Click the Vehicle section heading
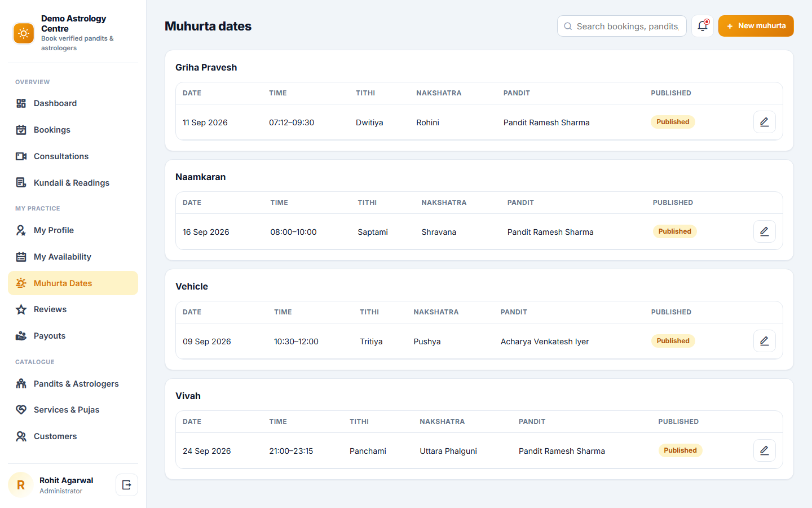The width and height of the screenshot is (812, 508). point(192,286)
